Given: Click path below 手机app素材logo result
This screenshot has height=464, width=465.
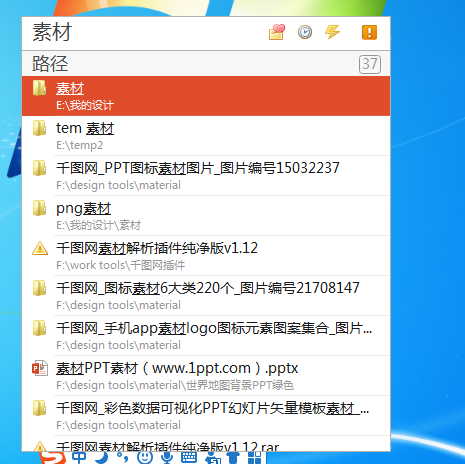Looking at the screenshot, I should coord(118,345).
